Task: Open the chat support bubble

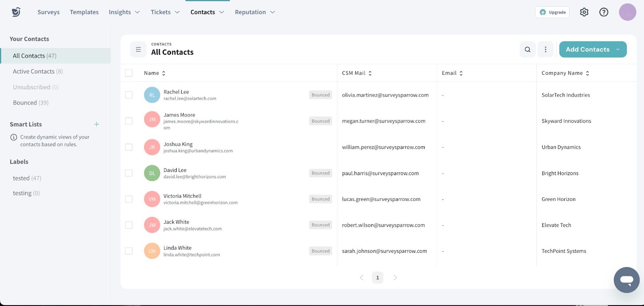Action: pyautogui.click(x=626, y=280)
